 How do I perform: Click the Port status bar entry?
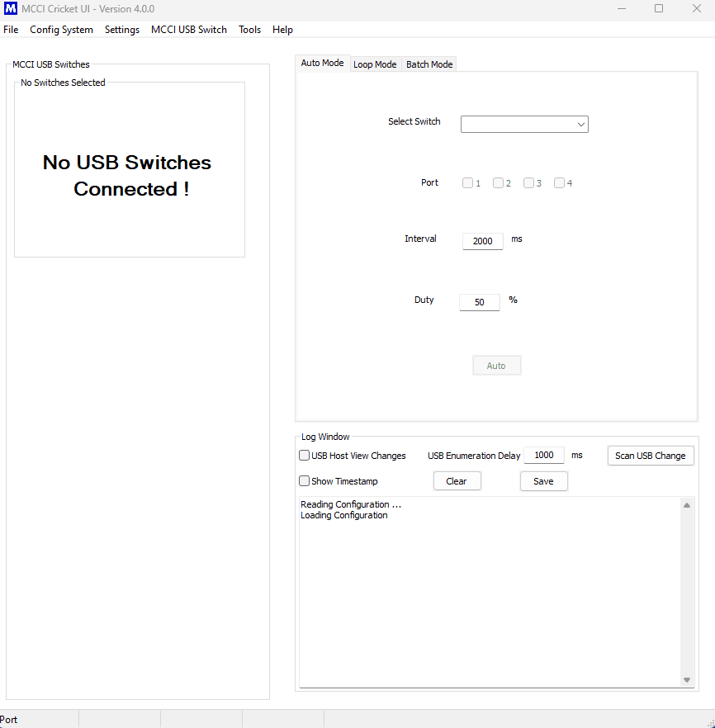pyautogui.click(x=9, y=720)
